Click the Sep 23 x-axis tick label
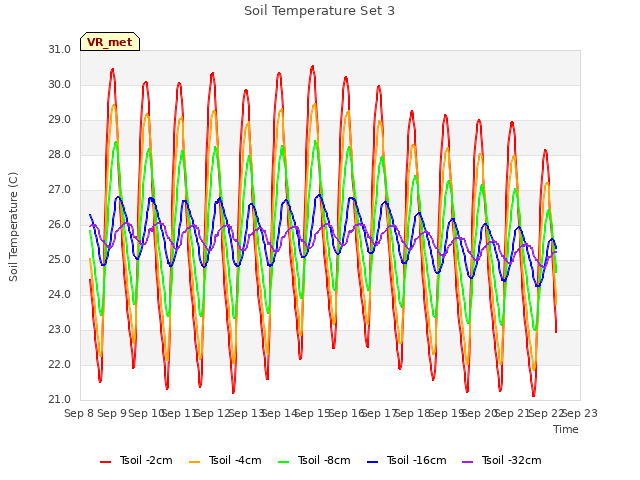This screenshot has height=480, width=640. pos(580,413)
